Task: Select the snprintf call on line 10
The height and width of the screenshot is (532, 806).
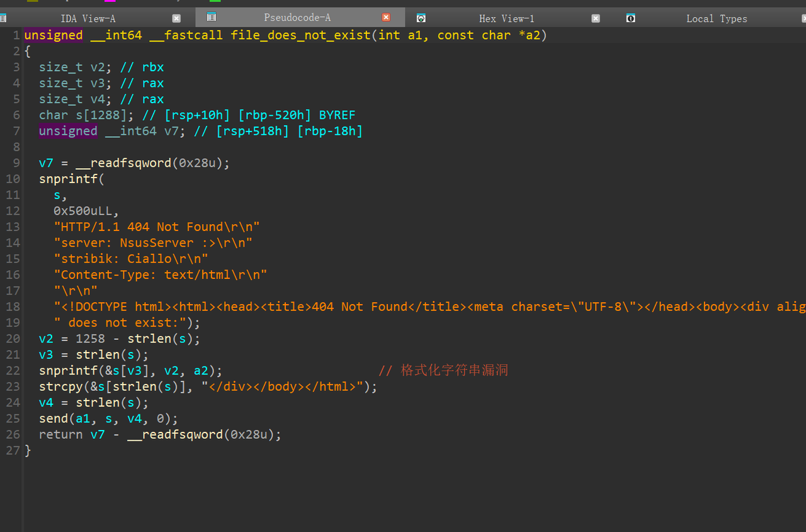Action: [x=68, y=179]
